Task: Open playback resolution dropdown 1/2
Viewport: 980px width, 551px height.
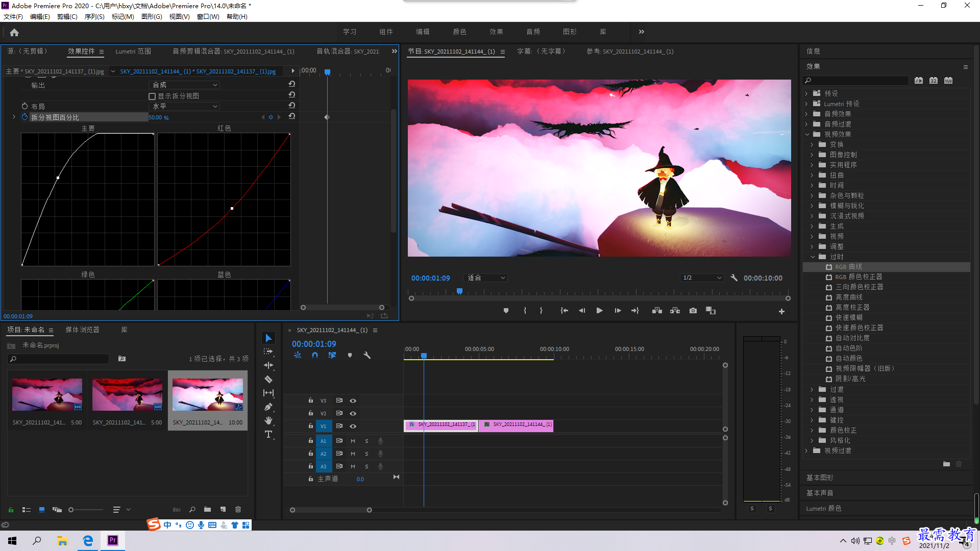Action: (702, 278)
